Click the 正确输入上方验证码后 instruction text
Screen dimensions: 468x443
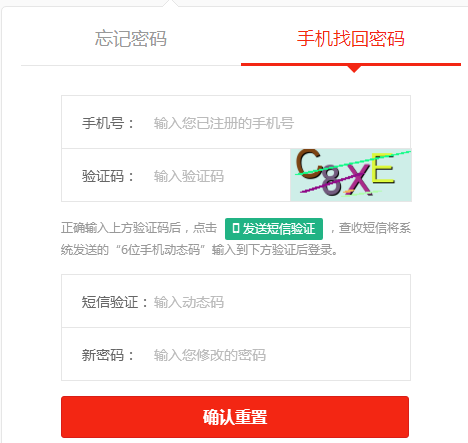tap(121, 228)
